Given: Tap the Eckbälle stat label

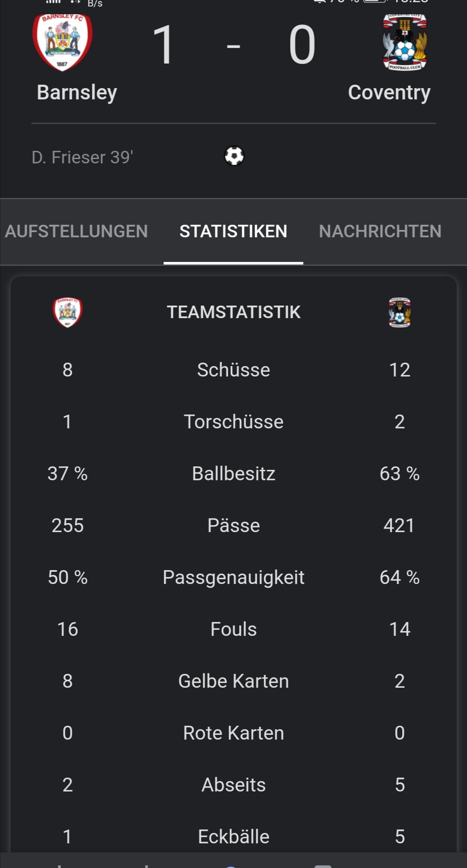Looking at the screenshot, I should tap(233, 836).
